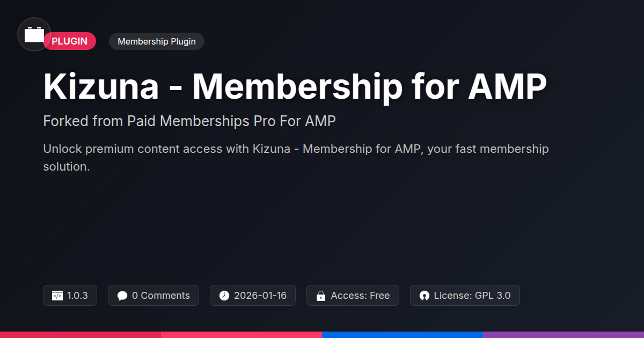Click the blue segment of the bottom bar
The width and height of the screenshot is (644, 338).
pos(402,335)
